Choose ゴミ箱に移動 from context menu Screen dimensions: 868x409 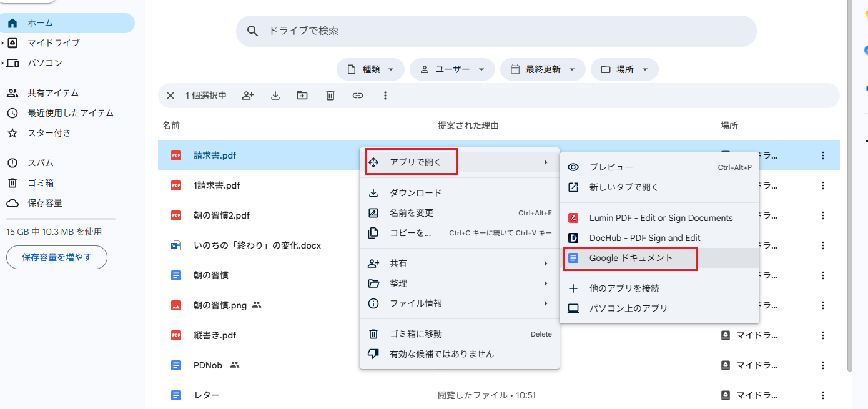(x=460, y=334)
